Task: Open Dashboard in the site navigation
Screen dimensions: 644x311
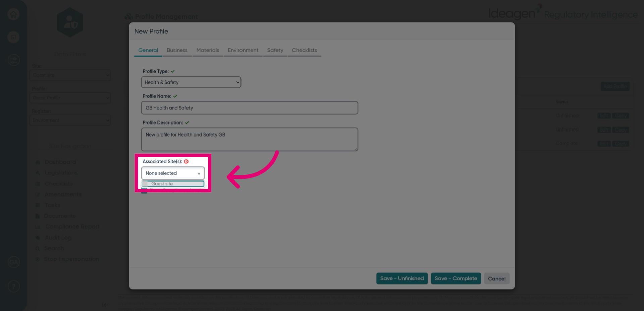Action: [x=60, y=162]
